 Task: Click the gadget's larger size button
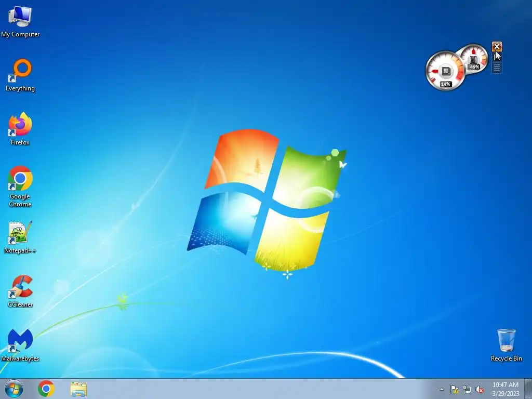tap(497, 56)
